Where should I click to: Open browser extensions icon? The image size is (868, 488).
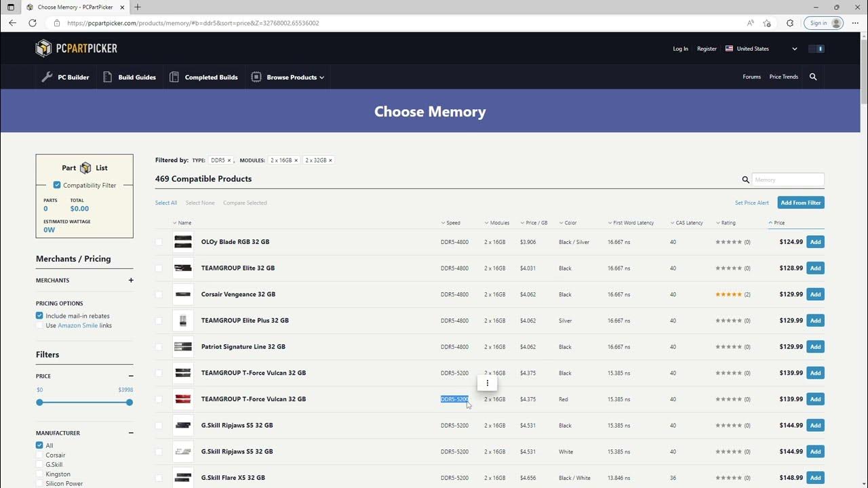(790, 22)
